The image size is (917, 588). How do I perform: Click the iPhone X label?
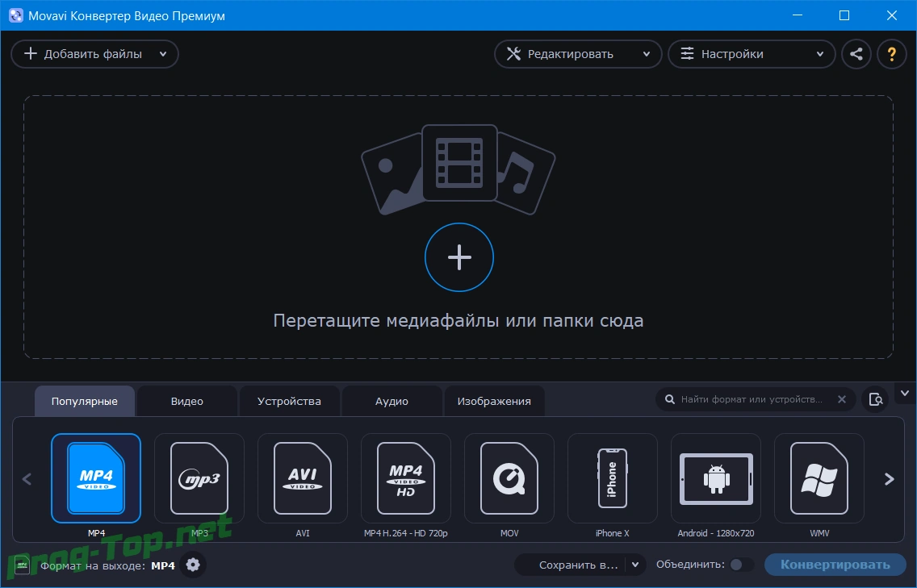(x=613, y=533)
